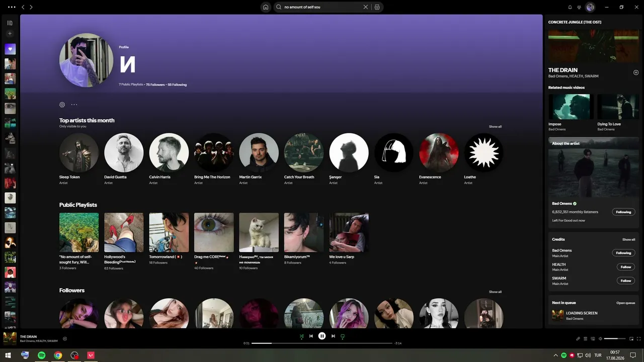
Task: Open the Windows Start menu
Action: [x=8, y=355]
